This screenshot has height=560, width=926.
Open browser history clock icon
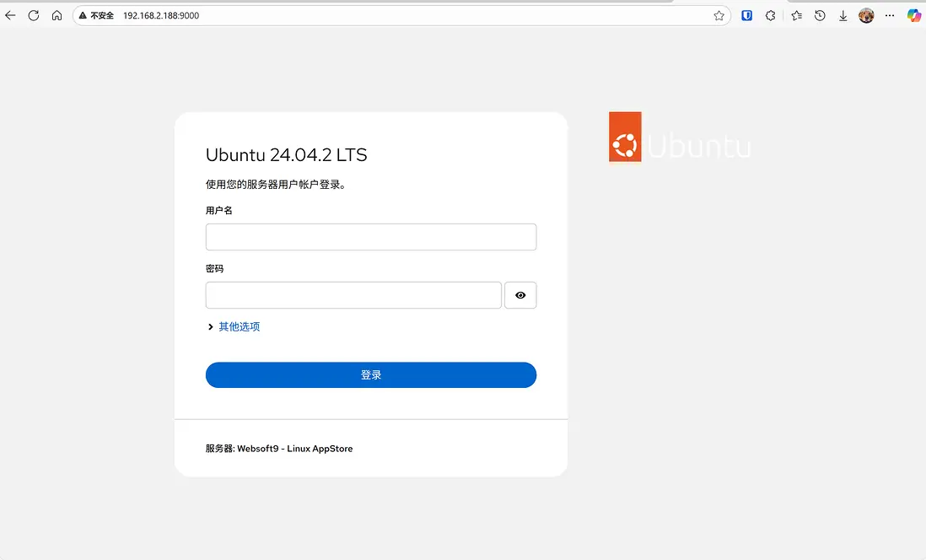820,15
